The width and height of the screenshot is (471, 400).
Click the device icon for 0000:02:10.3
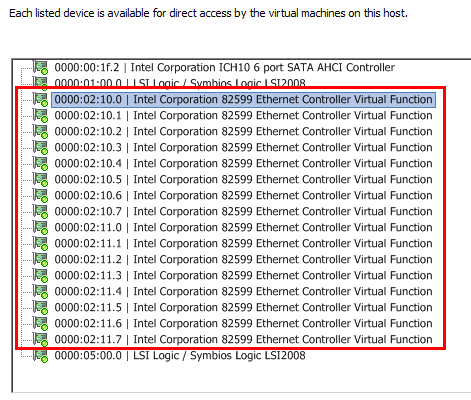click(x=41, y=147)
